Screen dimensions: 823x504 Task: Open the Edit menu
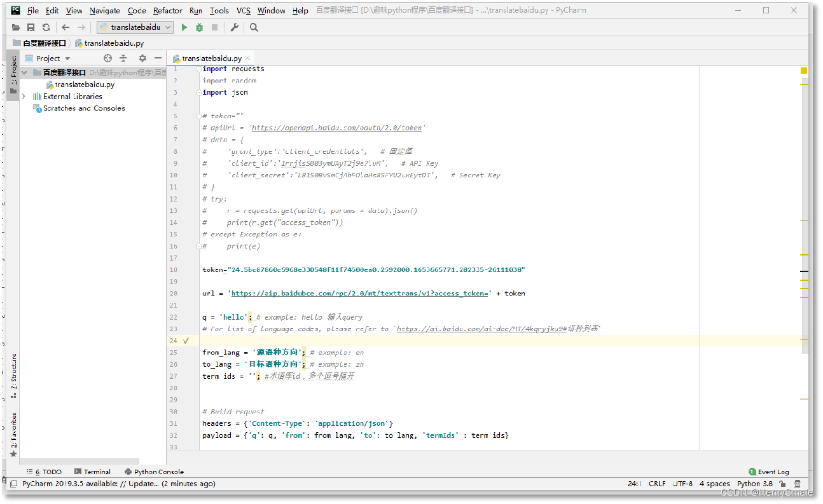(x=52, y=11)
